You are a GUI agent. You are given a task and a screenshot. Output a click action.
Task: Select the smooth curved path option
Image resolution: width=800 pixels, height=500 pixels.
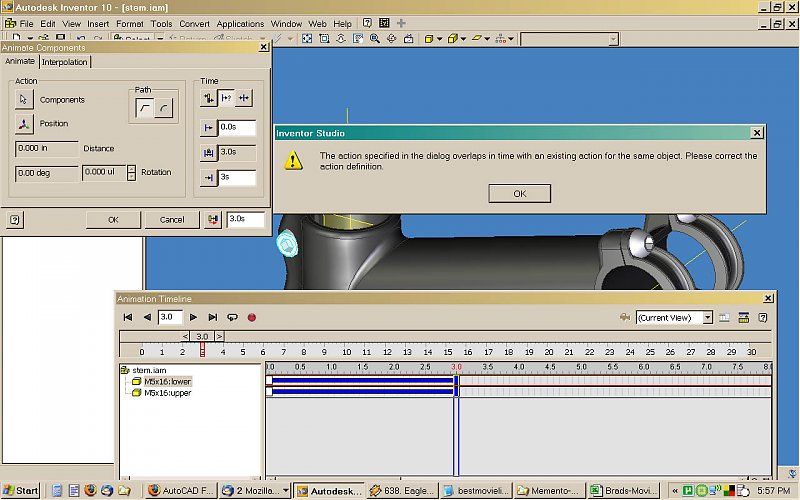[x=163, y=108]
